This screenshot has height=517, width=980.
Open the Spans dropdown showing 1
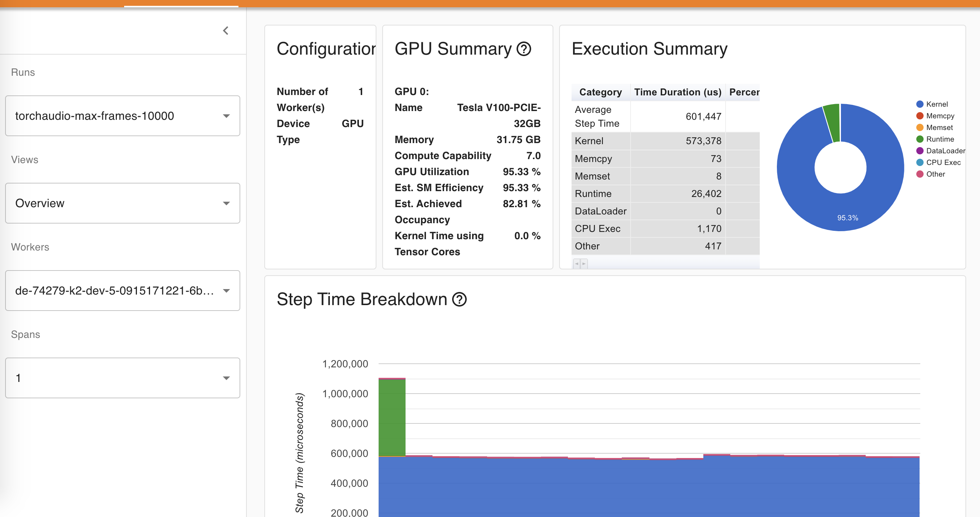click(122, 378)
